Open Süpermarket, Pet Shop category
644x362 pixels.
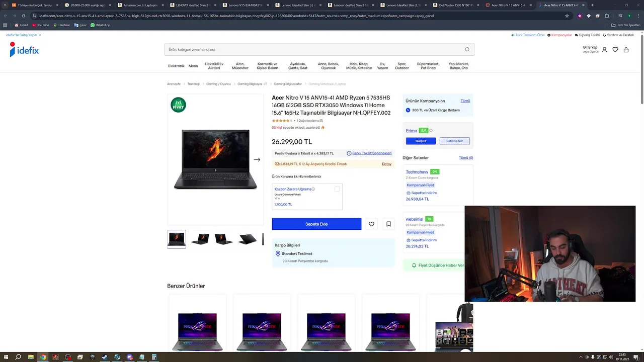click(428, 66)
